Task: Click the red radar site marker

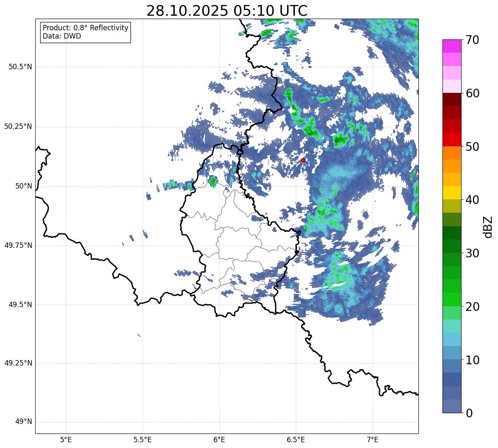Action: (303, 160)
